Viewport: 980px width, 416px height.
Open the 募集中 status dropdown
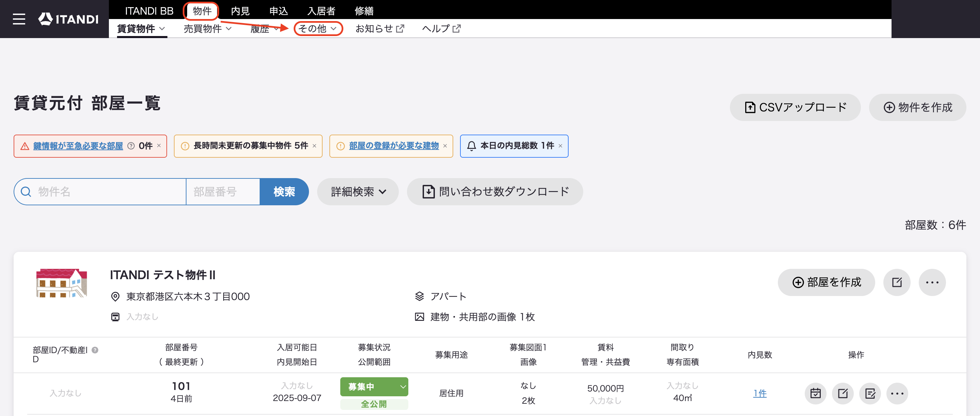[x=374, y=387]
